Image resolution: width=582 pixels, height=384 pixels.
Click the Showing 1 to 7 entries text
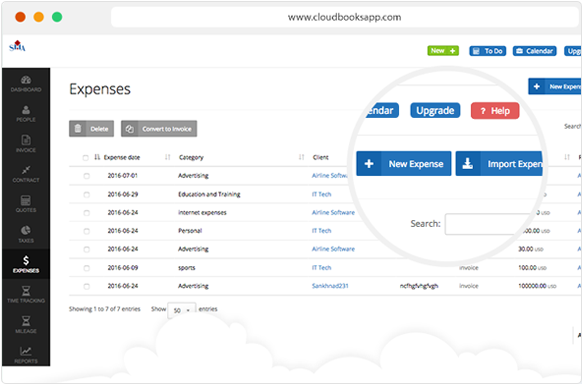tap(105, 309)
